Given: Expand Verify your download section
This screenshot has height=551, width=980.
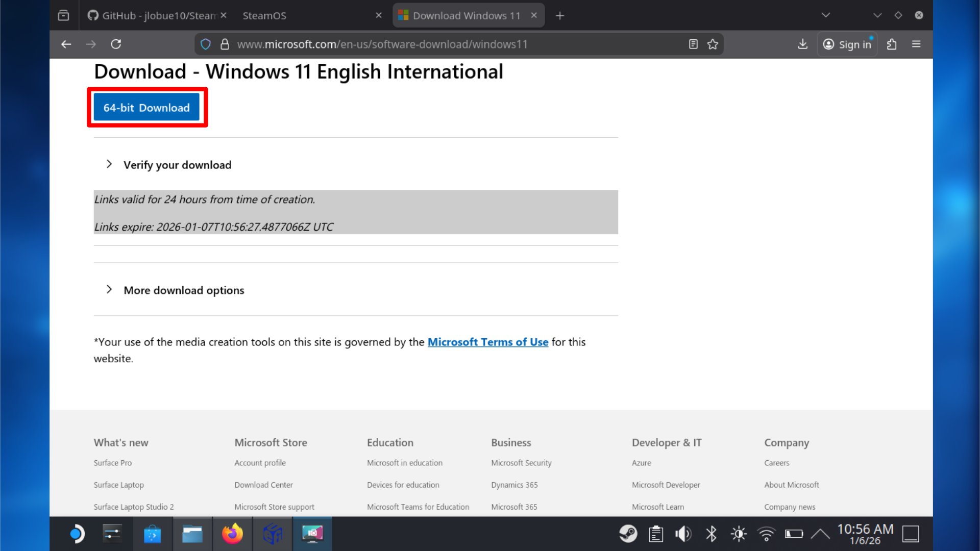Looking at the screenshot, I should click(177, 165).
